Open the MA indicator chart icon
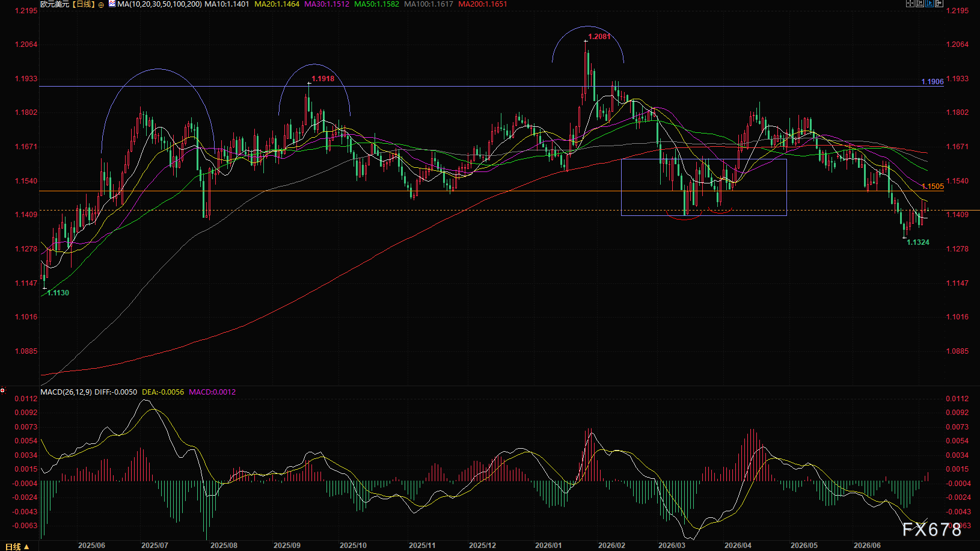The width and height of the screenshot is (980, 551). [x=112, y=4]
